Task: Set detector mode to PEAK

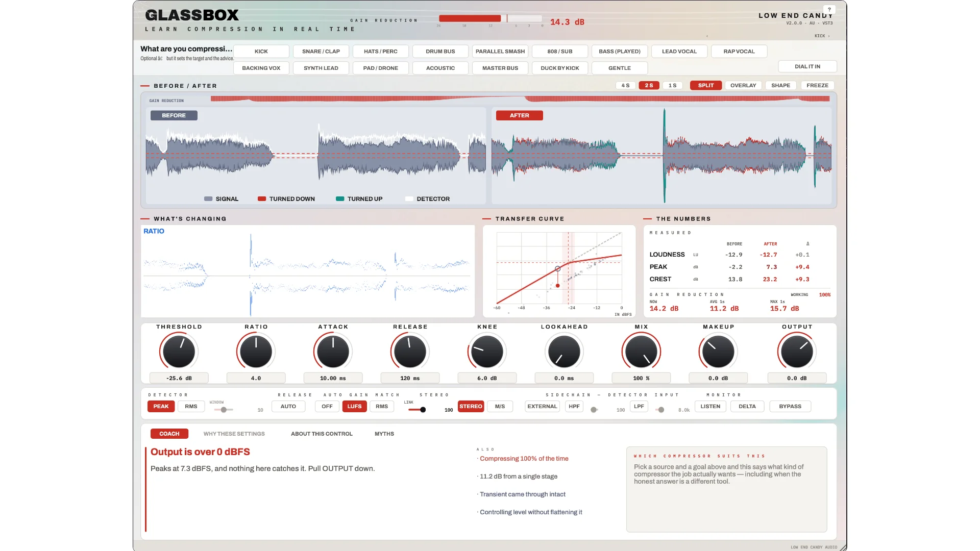Action: [161, 407]
